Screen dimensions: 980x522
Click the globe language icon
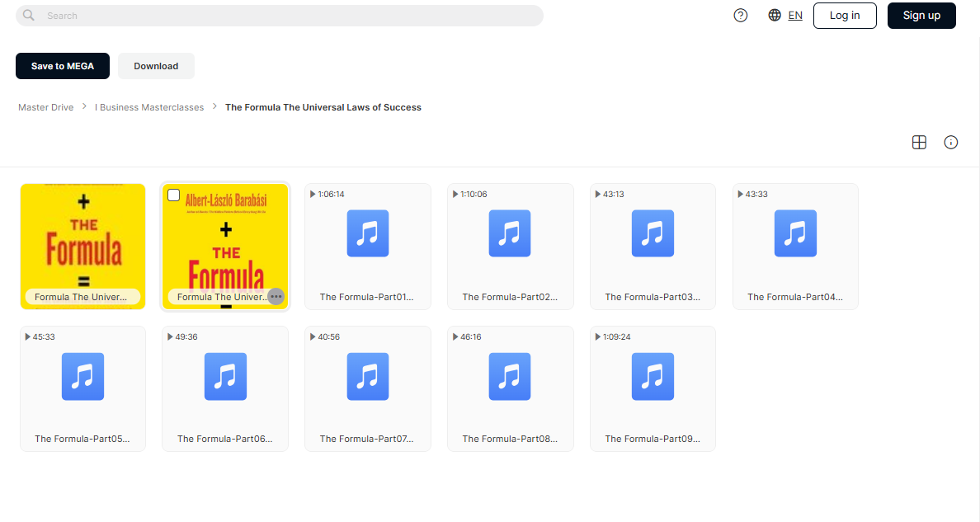coord(775,15)
